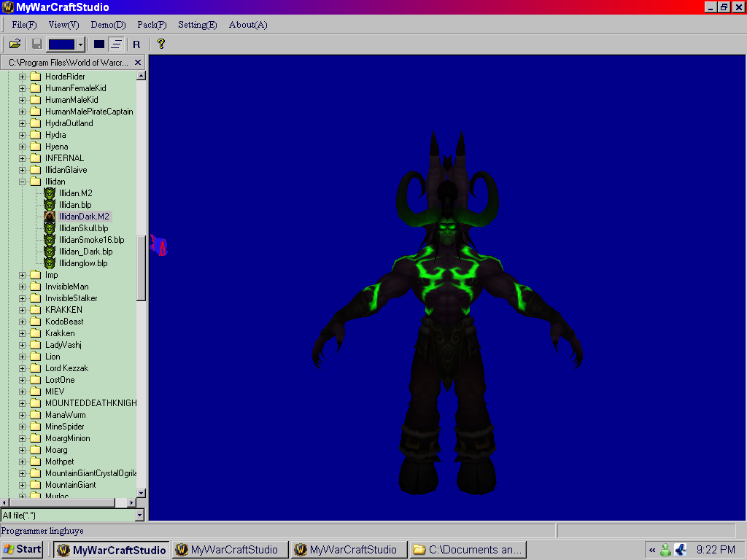Expand hidden system tray icons chevron

(x=651, y=550)
